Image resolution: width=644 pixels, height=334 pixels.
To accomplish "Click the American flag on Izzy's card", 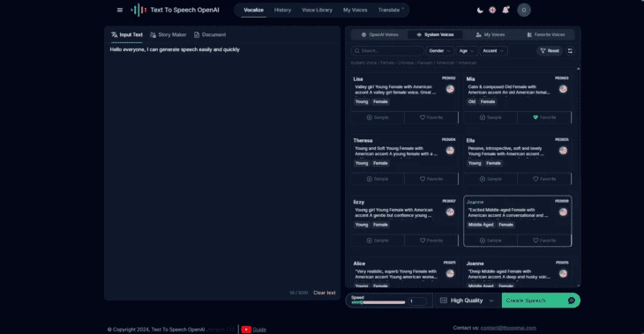I will click(x=450, y=212).
